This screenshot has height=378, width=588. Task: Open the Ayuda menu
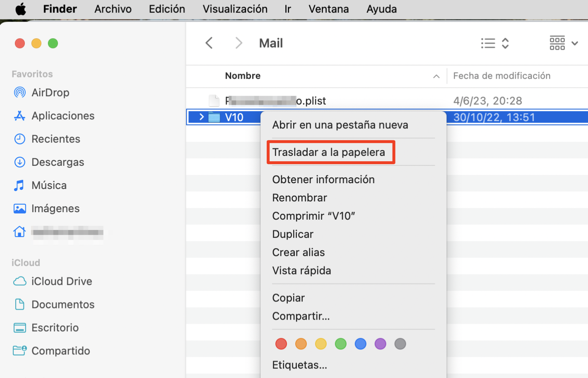click(x=381, y=9)
